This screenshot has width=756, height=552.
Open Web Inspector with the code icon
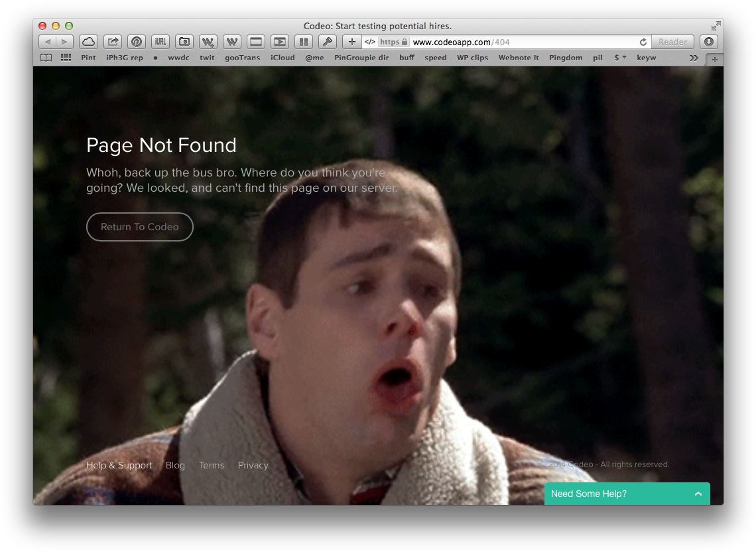pyautogui.click(x=370, y=41)
